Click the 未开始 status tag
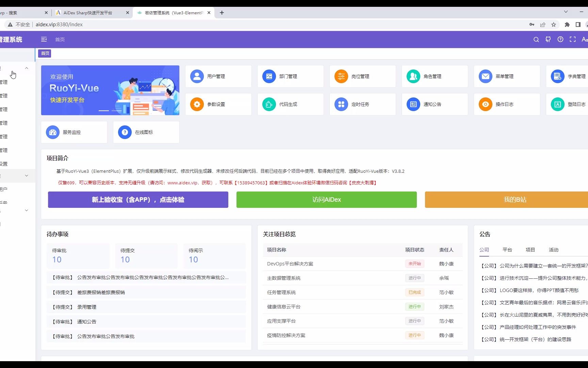This screenshot has width=588, height=368. pyautogui.click(x=414, y=264)
